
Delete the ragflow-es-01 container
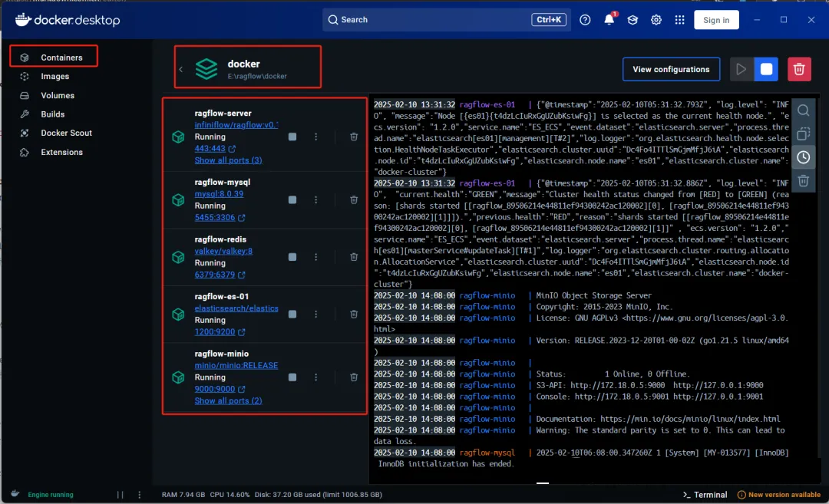[354, 314]
